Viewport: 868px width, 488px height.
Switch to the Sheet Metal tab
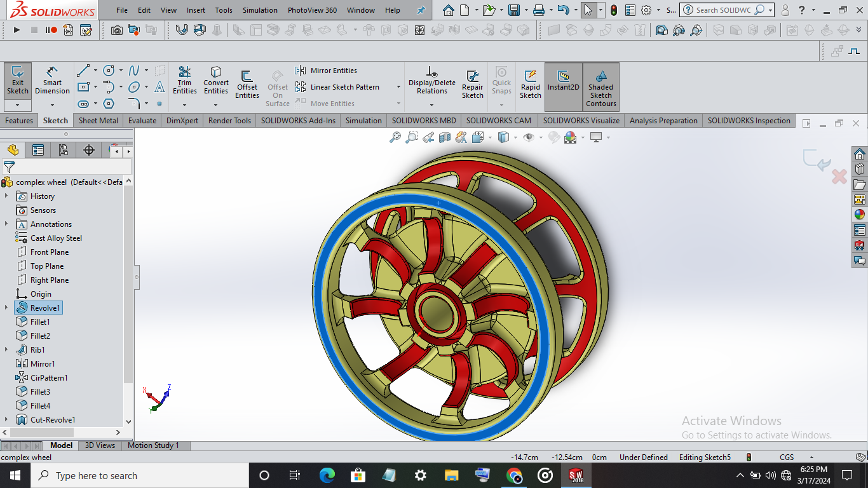click(x=98, y=121)
